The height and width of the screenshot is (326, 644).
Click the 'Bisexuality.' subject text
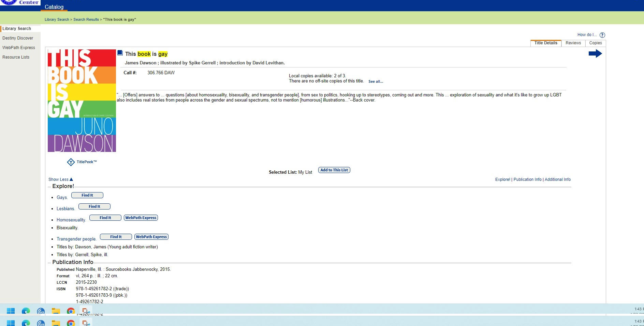click(67, 228)
